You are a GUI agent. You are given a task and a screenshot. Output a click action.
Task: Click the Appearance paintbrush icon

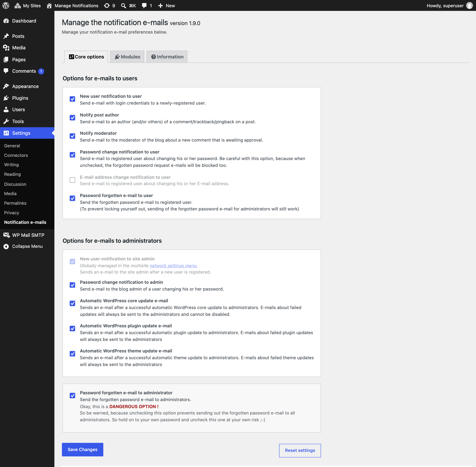(x=6, y=86)
